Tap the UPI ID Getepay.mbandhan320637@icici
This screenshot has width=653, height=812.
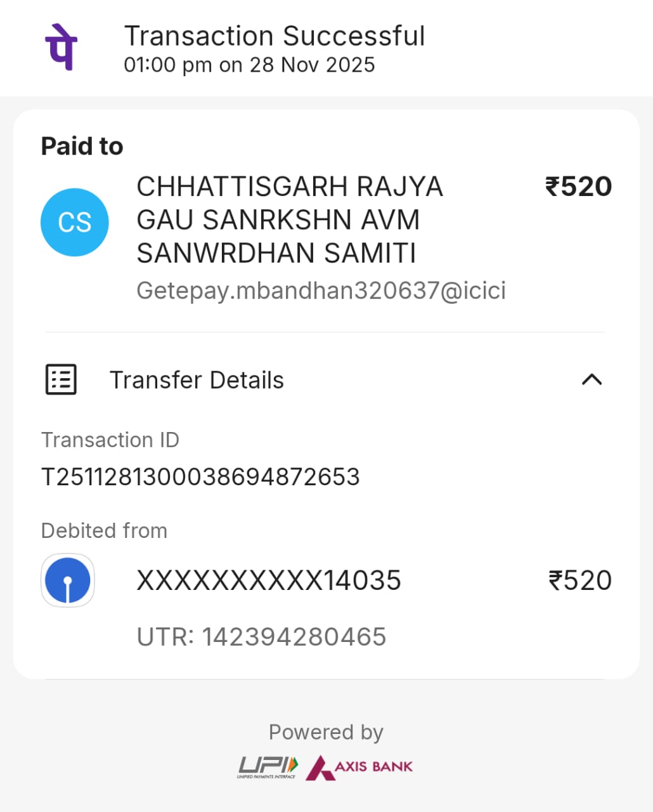point(321,291)
